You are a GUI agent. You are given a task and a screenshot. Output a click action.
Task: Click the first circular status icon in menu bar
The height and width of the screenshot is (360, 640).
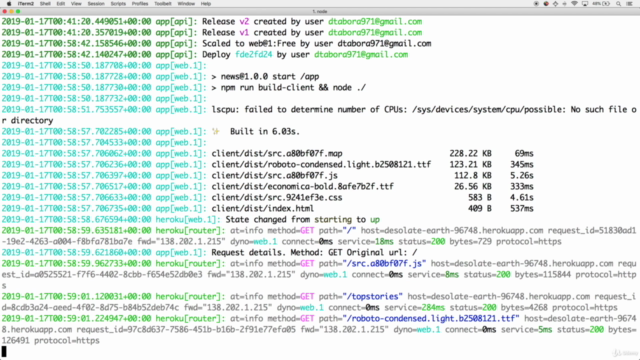pos(536,4)
